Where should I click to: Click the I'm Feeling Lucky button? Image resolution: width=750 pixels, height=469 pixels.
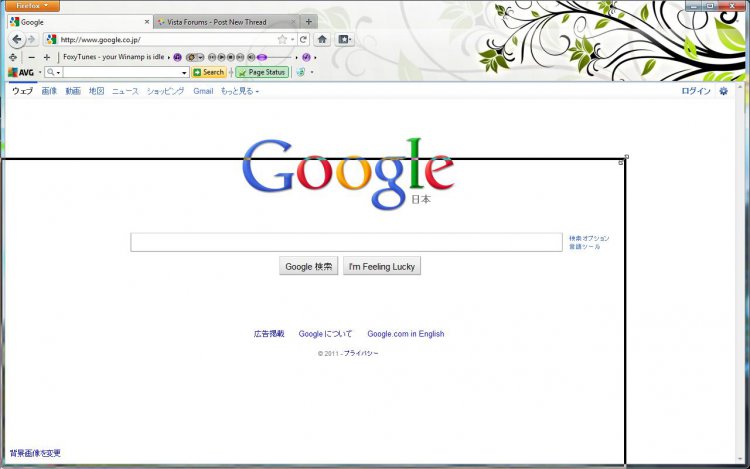pyautogui.click(x=382, y=266)
